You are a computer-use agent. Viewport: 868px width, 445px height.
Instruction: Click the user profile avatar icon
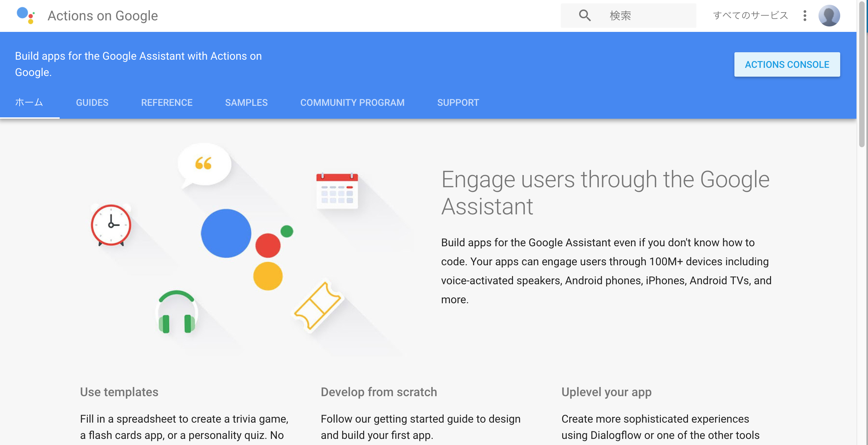829,15
